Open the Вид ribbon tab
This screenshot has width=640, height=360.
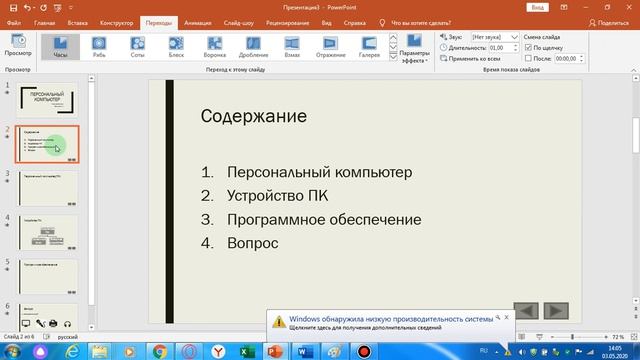[327, 23]
